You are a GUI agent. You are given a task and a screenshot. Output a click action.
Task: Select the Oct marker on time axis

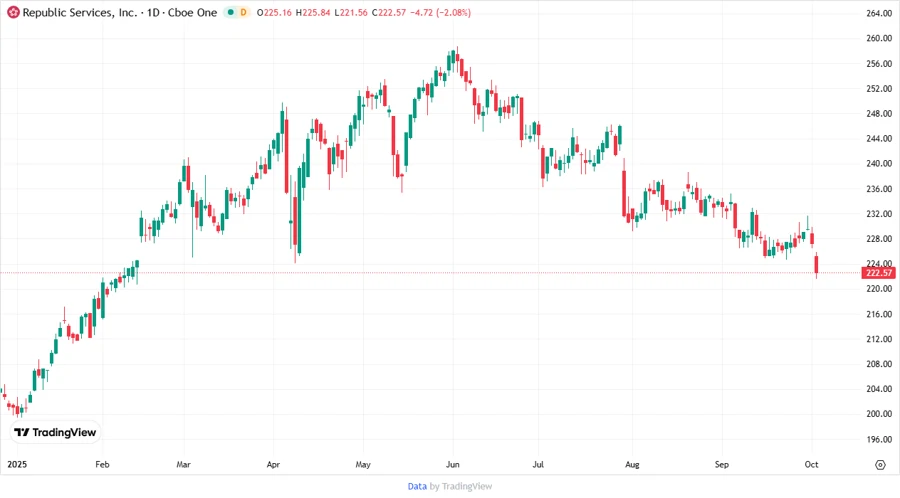(x=813, y=465)
